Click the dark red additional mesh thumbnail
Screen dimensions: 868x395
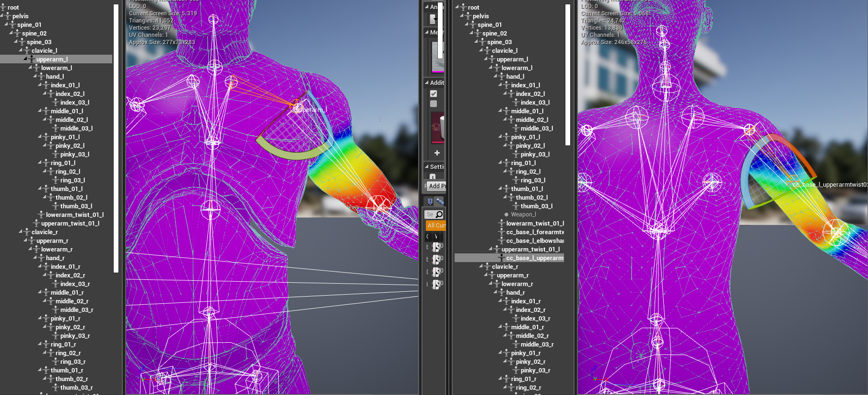click(x=438, y=128)
